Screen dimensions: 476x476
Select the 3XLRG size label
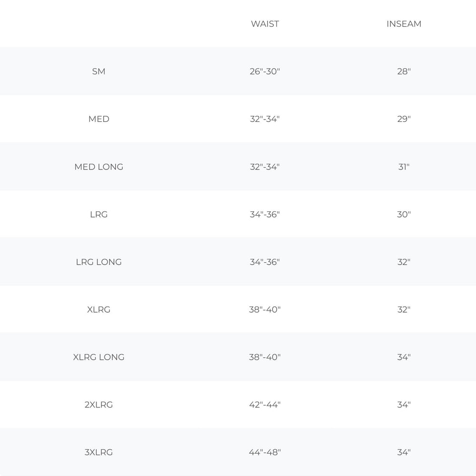click(x=99, y=452)
